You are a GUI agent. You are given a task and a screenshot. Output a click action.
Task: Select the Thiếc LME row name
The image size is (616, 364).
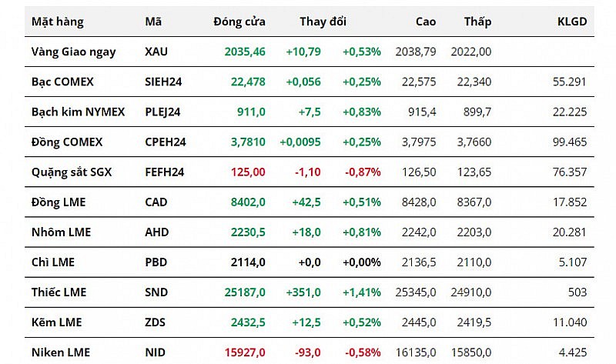click(x=59, y=292)
